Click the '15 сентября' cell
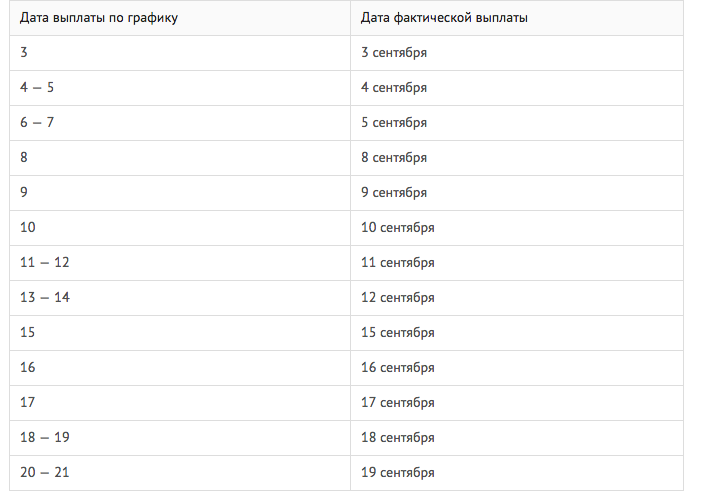 point(517,333)
